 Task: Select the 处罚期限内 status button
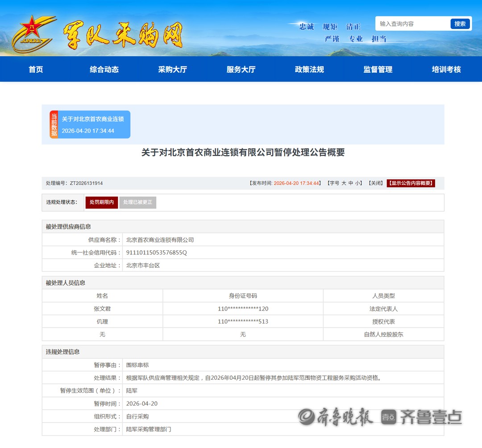click(x=102, y=202)
